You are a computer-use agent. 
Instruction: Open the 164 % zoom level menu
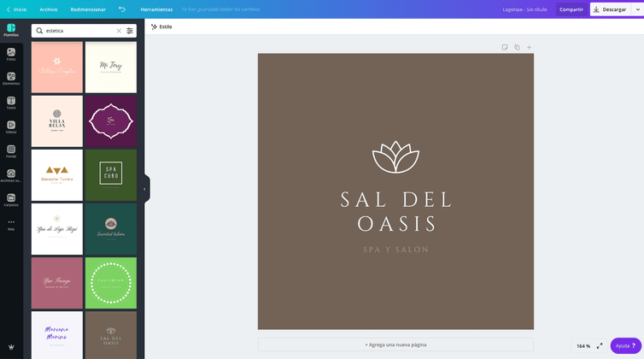(583, 346)
